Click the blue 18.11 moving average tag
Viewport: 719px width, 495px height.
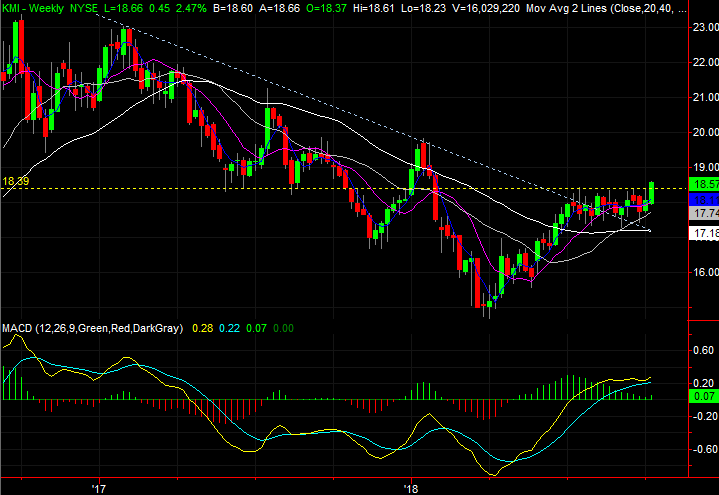[704, 200]
